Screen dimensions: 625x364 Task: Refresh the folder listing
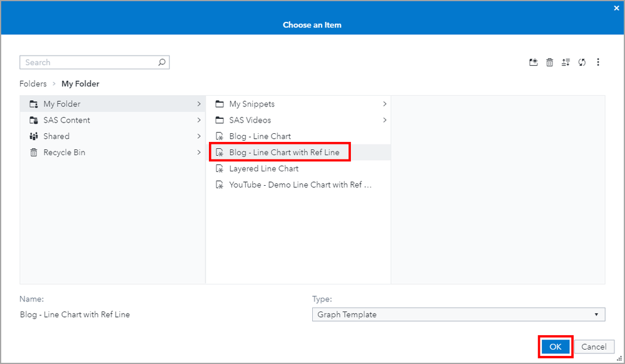click(582, 63)
